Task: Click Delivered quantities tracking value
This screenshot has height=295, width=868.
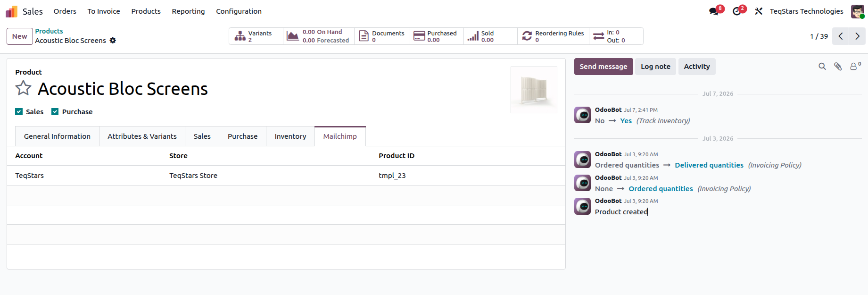Action: click(709, 165)
